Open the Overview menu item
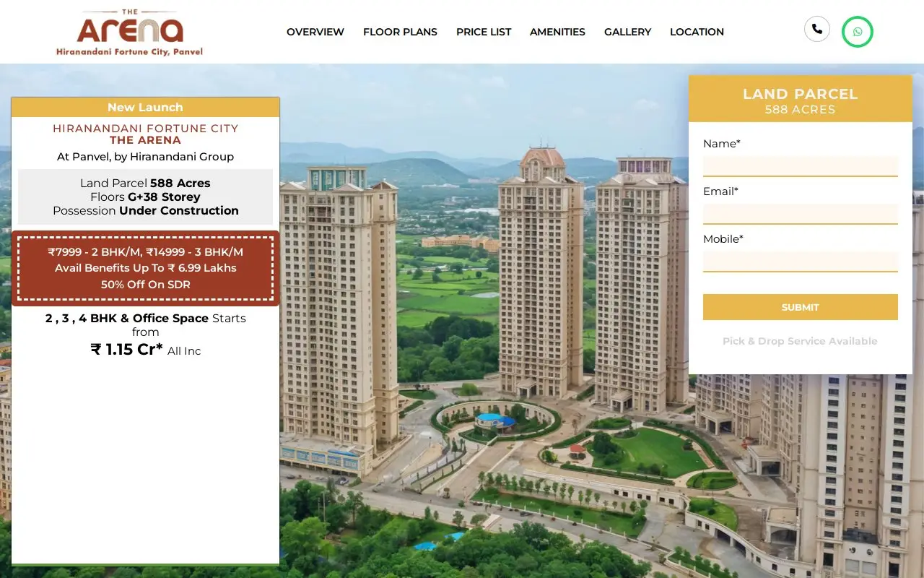 point(315,32)
